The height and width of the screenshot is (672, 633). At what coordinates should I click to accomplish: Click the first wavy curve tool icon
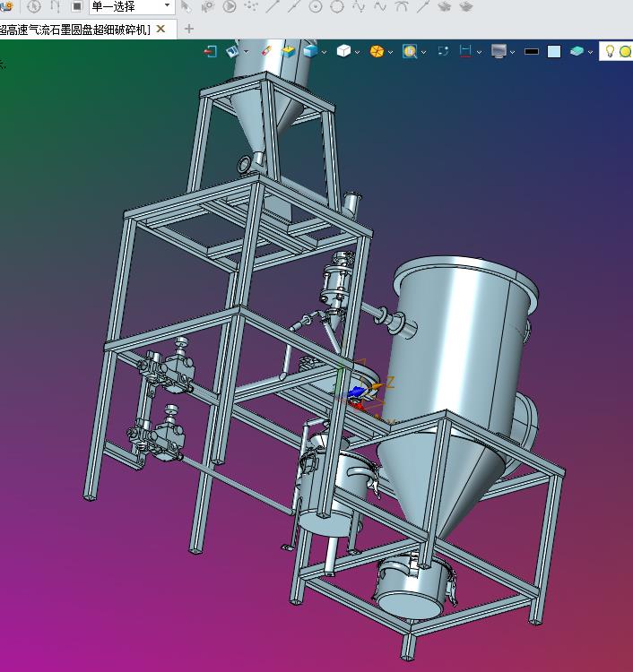click(359, 6)
